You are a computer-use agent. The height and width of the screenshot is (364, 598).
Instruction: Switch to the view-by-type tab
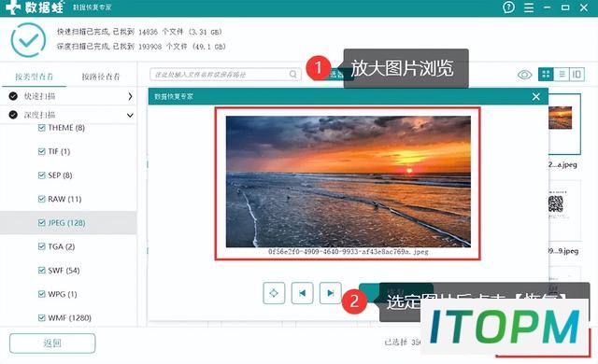[x=34, y=77]
